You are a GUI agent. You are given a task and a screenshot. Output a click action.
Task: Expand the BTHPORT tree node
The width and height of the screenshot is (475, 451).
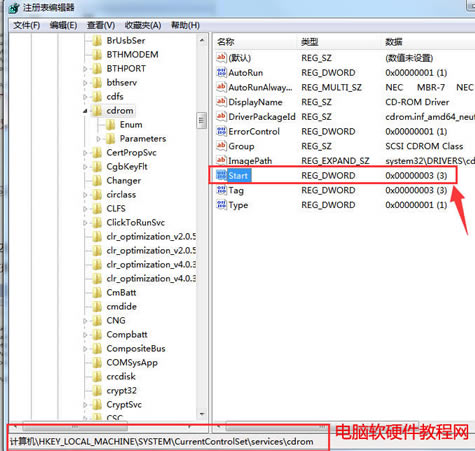click(85, 69)
